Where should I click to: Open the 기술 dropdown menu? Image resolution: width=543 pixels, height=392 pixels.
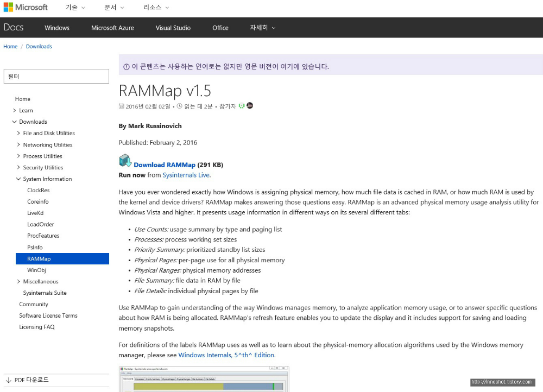75,7
